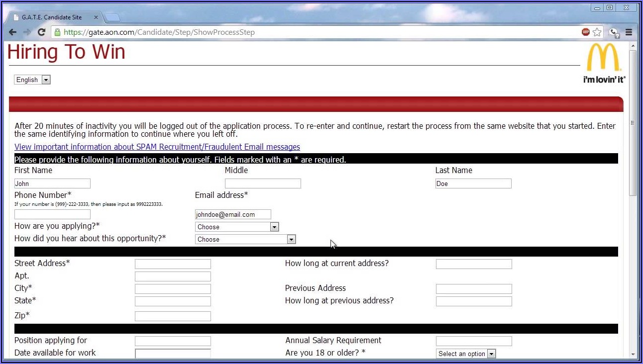Click the green padlock security icon
The height and width of the screenshot is (364, 643).
[x=57, y=32]
